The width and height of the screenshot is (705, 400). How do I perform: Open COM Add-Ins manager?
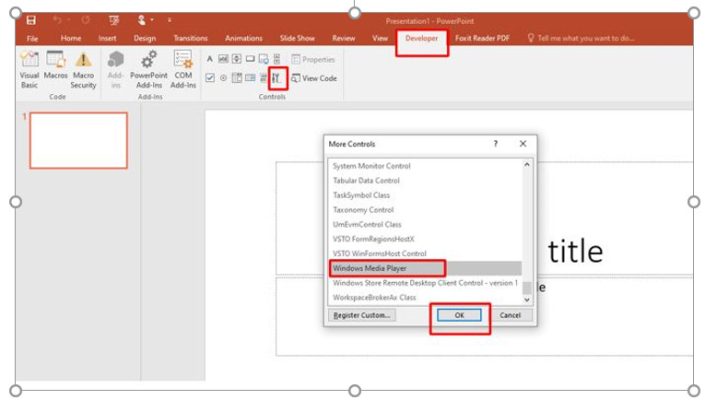pos(183,70)
